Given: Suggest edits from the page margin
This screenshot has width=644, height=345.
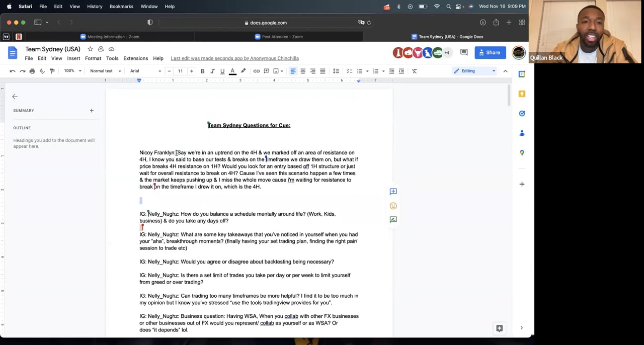Looking at the screenshot, I should 393,220.
